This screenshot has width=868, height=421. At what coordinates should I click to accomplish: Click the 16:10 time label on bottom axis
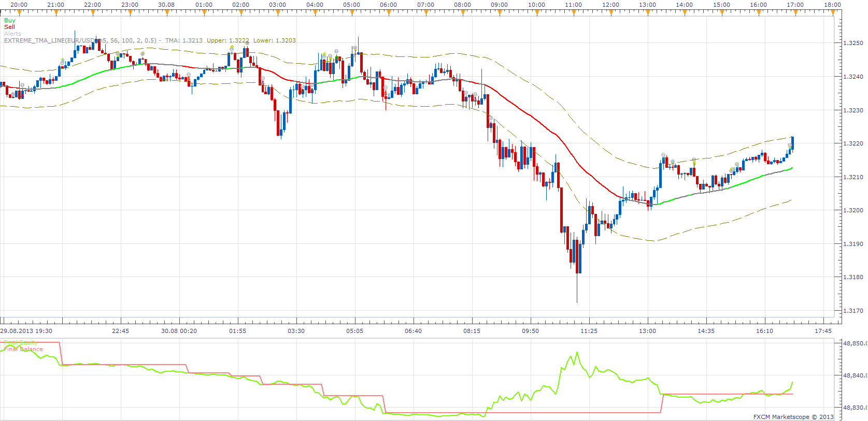[765, 331]
